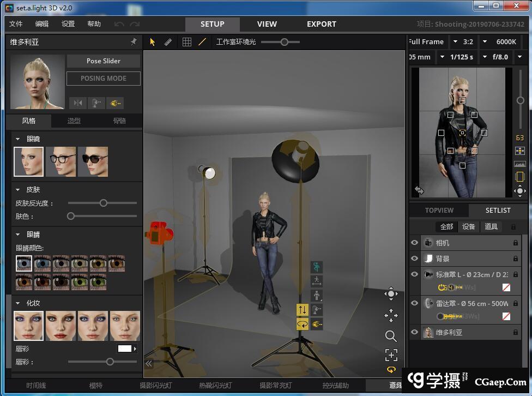The height and width of the screenshot is (396, 532).
Task: Select the arrow pointer tool
Action: click(x=153, y=42)
